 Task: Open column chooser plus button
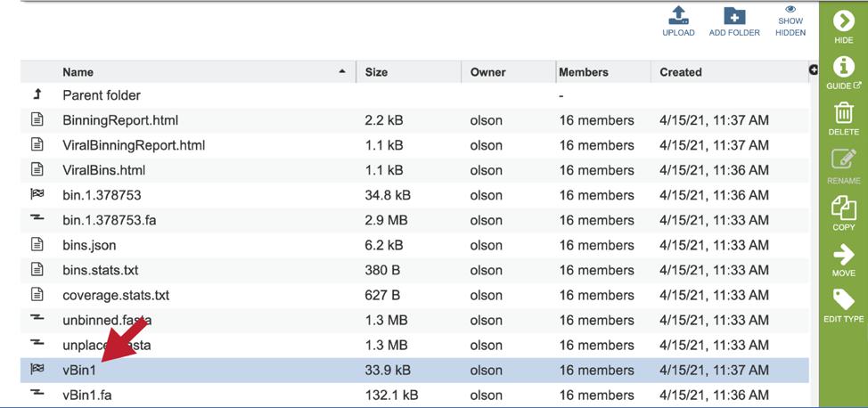[x=814, y=69]
